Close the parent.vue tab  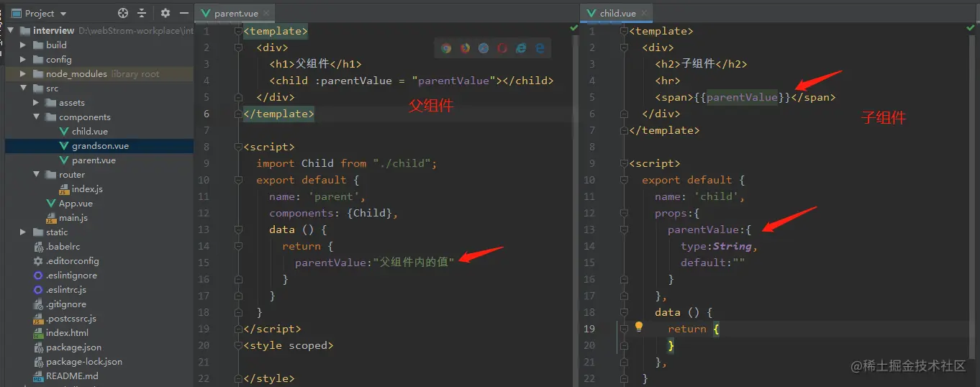266,13
